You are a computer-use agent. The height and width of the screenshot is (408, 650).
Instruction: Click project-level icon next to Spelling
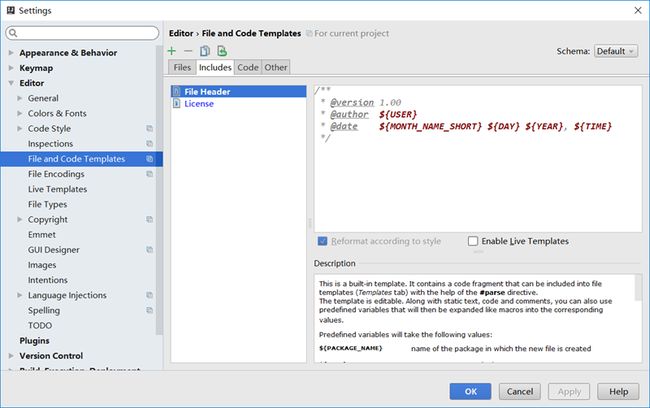coord(150,310)
